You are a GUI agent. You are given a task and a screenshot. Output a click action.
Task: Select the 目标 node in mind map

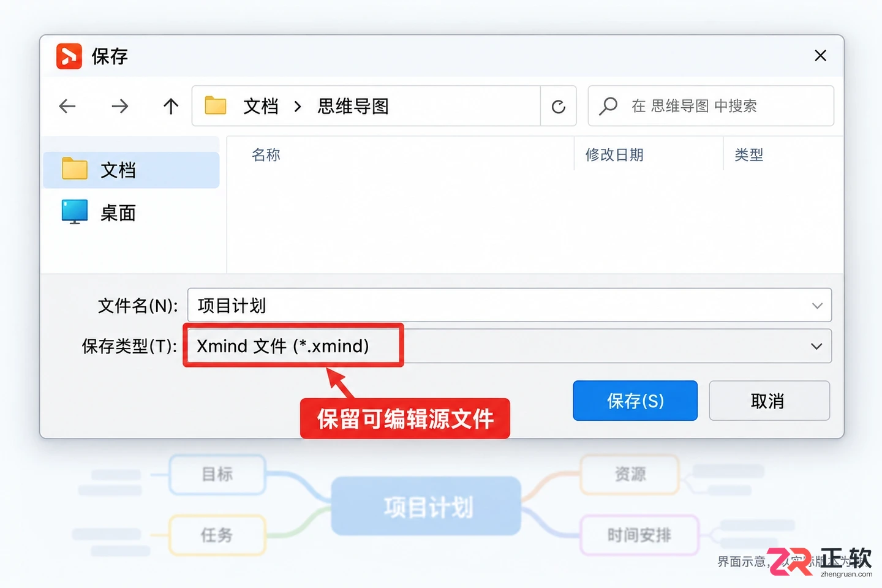click(x=217, y=474)
